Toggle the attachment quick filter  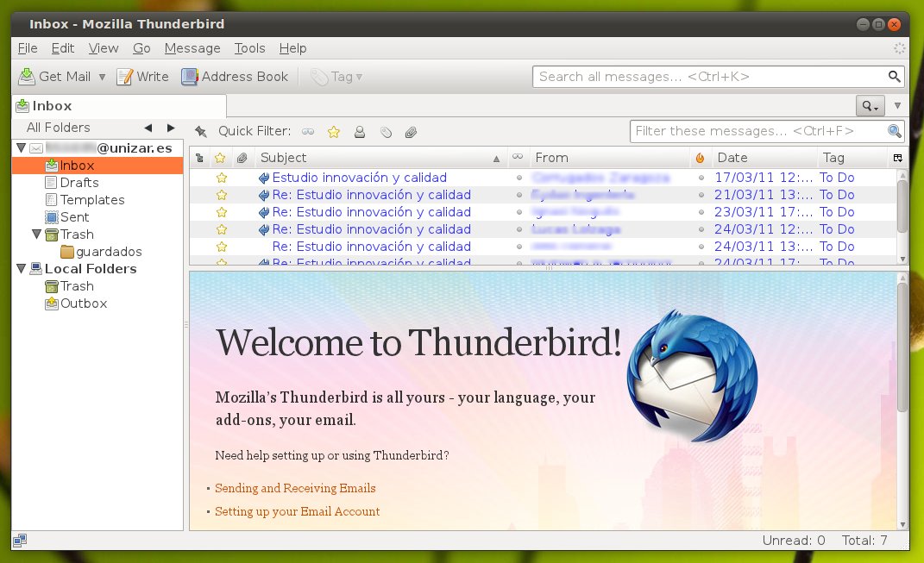tap(412, 132)
